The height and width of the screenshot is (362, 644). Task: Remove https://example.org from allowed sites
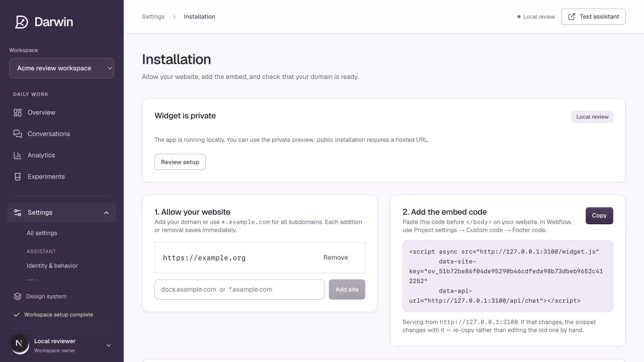click(x=336, y=257)
